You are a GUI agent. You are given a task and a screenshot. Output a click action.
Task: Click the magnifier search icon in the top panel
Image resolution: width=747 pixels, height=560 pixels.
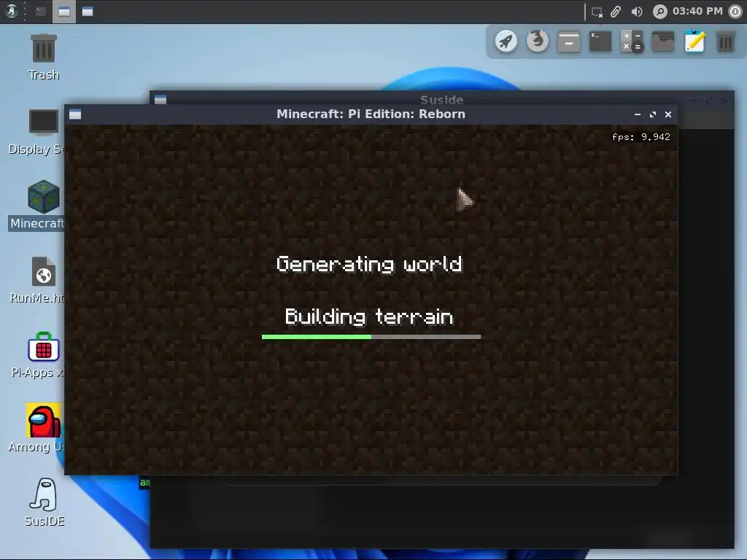click(x=659, y=12)
